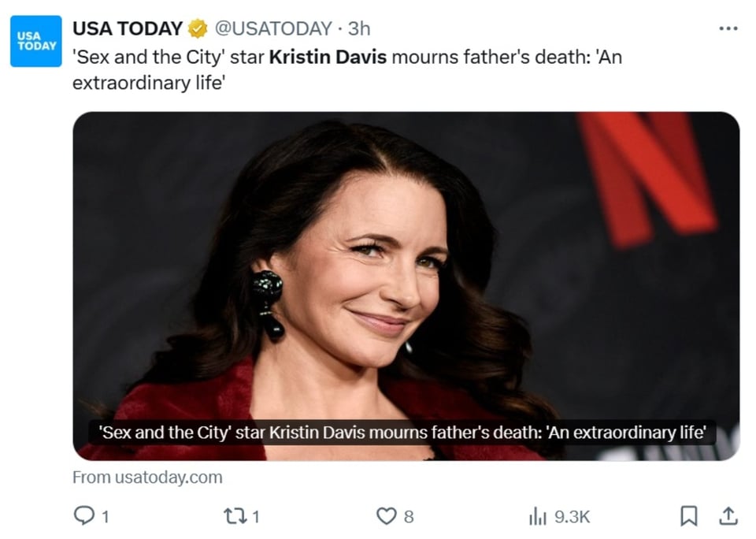The width and height of the screenshot is (756, 539).
Task: Click the headline caption overlay on the image
Action: coord(402,433)
